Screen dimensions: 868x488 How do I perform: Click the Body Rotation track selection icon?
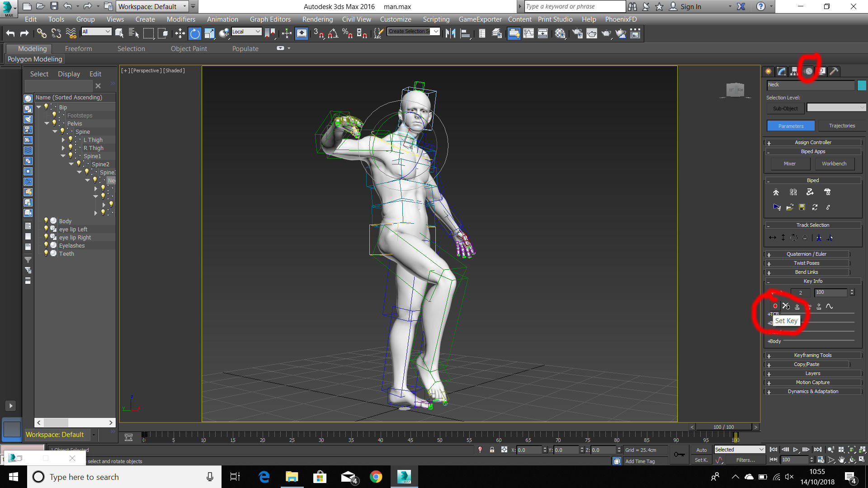click(x=794, y=238)
